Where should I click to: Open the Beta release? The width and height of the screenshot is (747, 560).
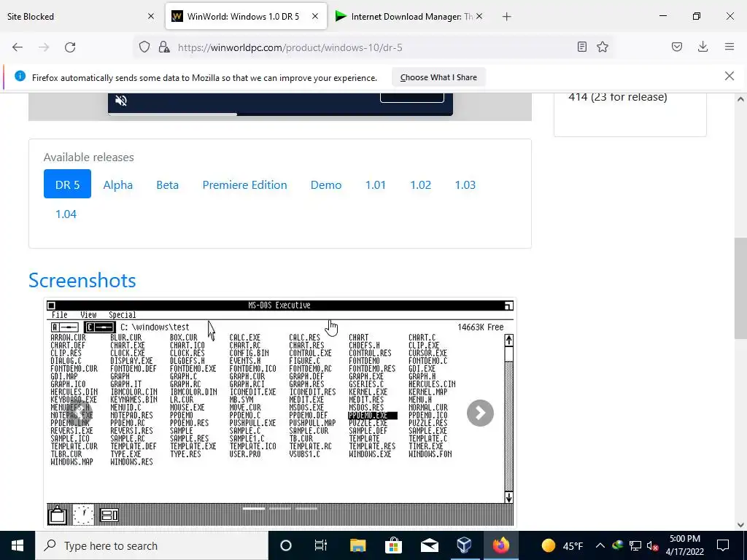pos(167,184)
